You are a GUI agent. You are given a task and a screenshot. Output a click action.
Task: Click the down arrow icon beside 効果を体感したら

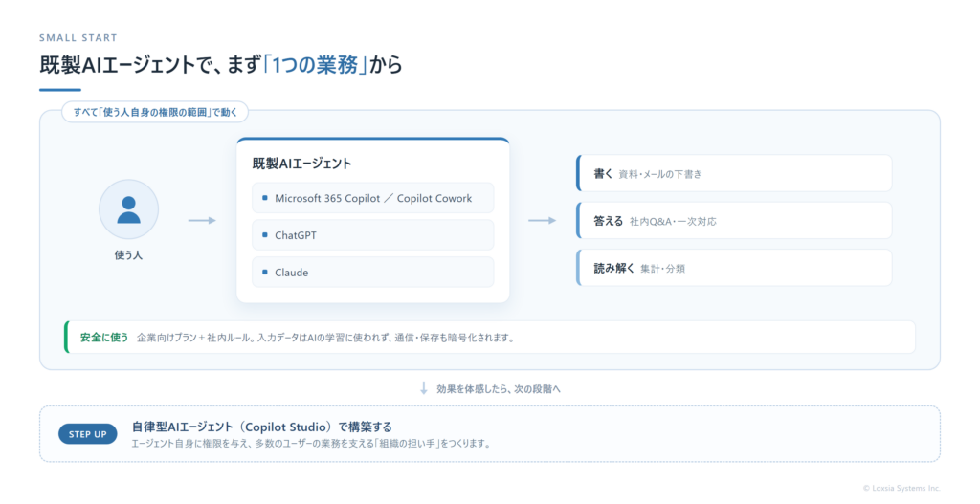pos(424,388)
